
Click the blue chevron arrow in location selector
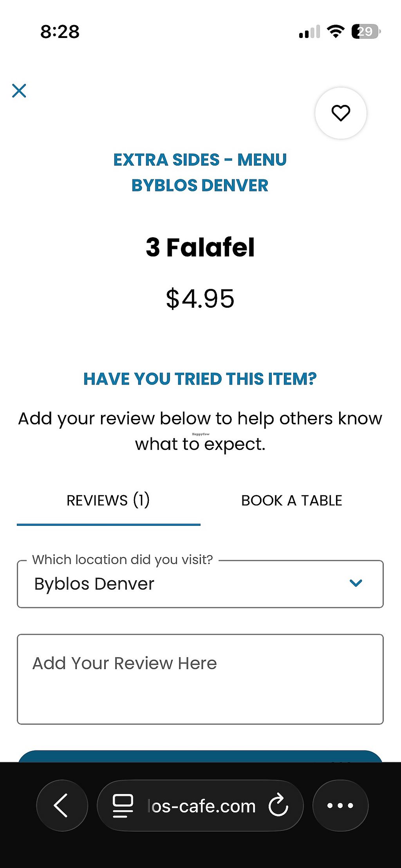pyautogui.click(x=356, y=583)
